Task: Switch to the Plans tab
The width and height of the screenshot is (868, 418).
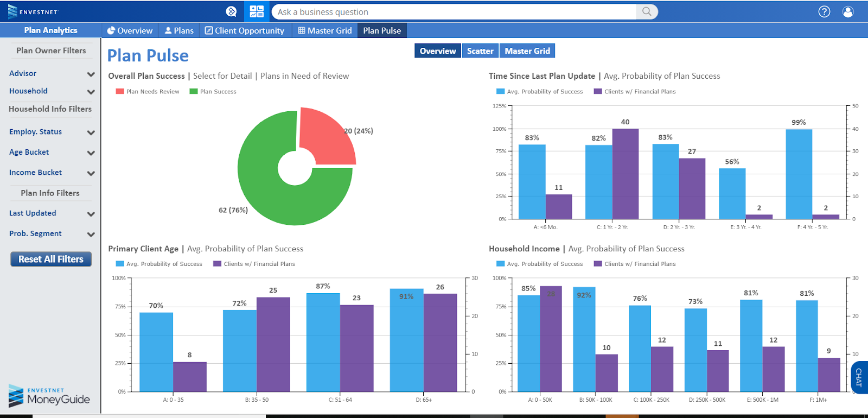Action: (x=179, y=30)
